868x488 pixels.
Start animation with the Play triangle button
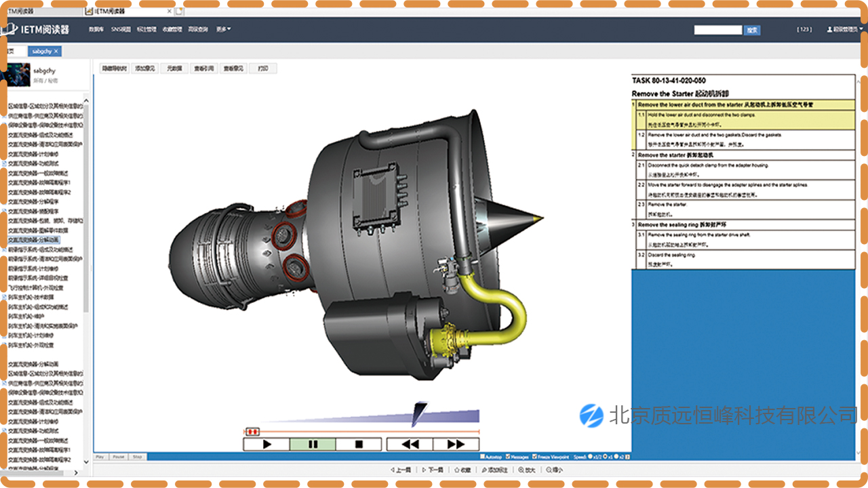point(267,445)
